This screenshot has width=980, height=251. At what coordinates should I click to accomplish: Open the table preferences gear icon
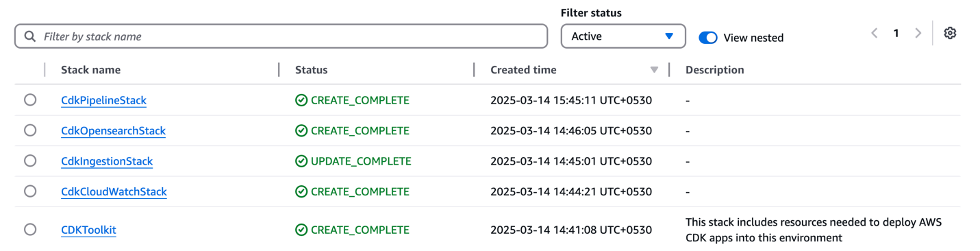pos(949,33)
